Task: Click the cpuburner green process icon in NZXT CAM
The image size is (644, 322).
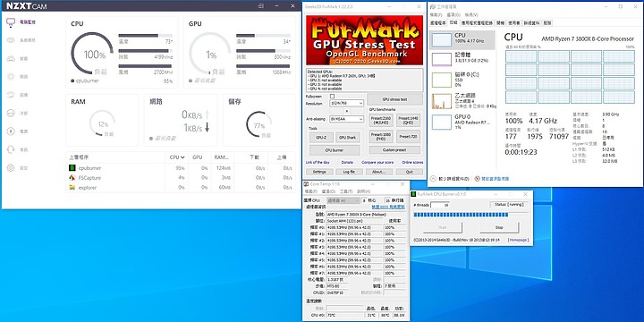Action: [x=72, y=168]
